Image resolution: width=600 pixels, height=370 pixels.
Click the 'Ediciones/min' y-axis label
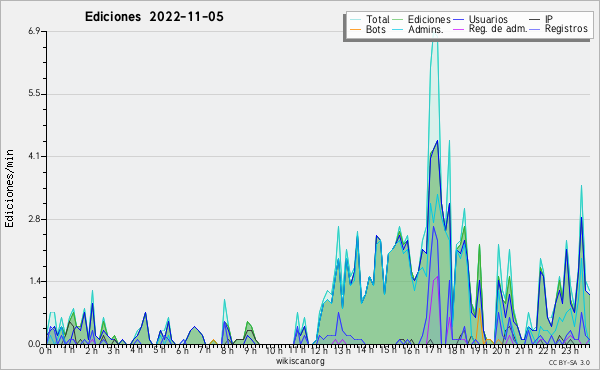pyautogui.click(x=9, y=188)
